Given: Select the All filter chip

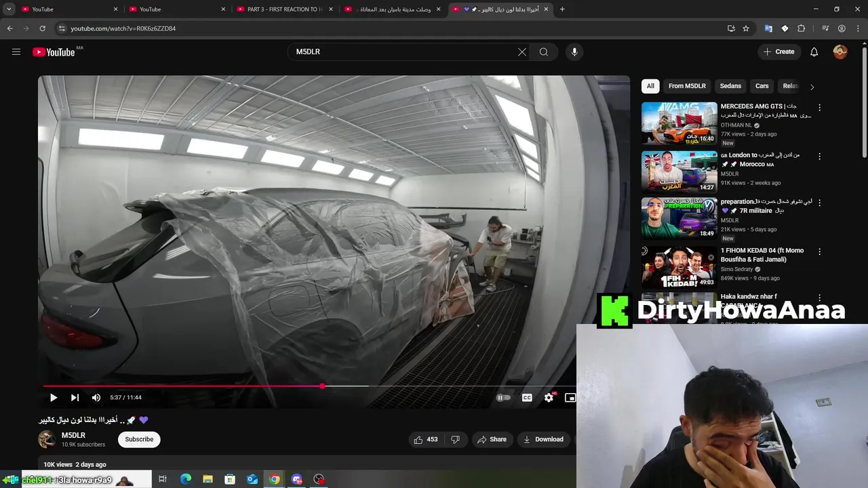Looking at the screenshot, I should 650,86.
